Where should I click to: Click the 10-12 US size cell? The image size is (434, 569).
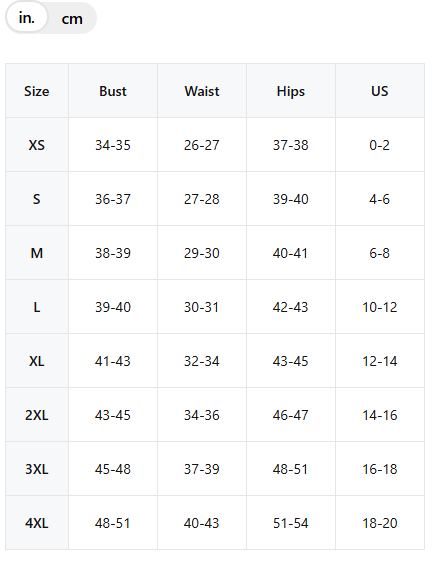click(380, 307)
